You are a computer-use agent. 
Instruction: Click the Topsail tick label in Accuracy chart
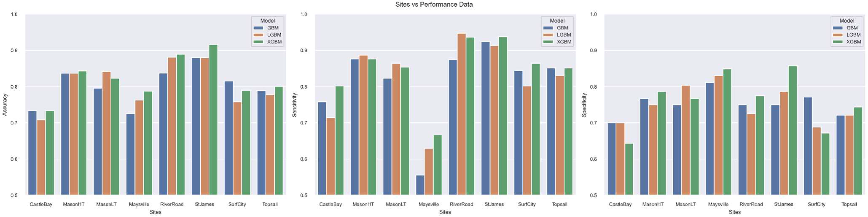coord(270,204)
